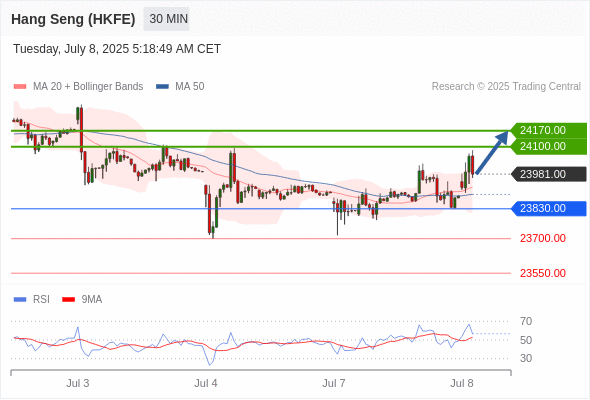This screenshot has height=400, width=590.
Task: Click the Hang Seng (HKFE) chart title
Action: point(73,19)
